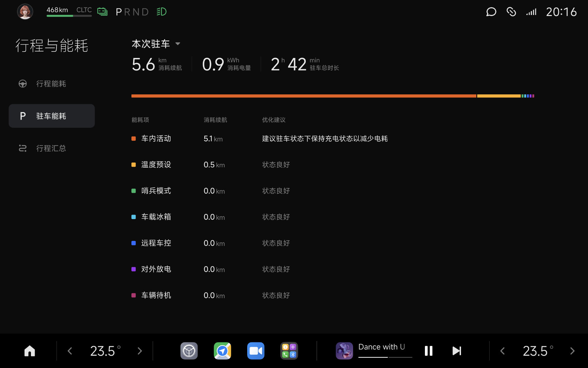Launch the navigation app from the dock
The width and height of the screenshot is (588, 368).
pyautogui.click(x=222, y=351)
